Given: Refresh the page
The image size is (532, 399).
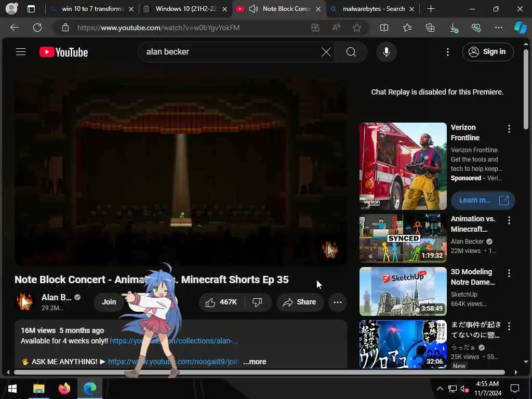Looking at the screenshot, I should [37, 28].
